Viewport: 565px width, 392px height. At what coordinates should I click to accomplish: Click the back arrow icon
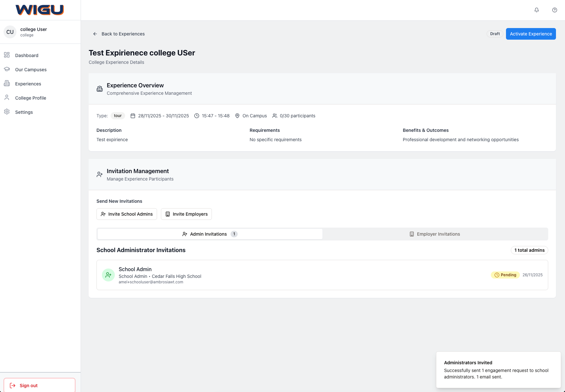[x=95, y=34]
